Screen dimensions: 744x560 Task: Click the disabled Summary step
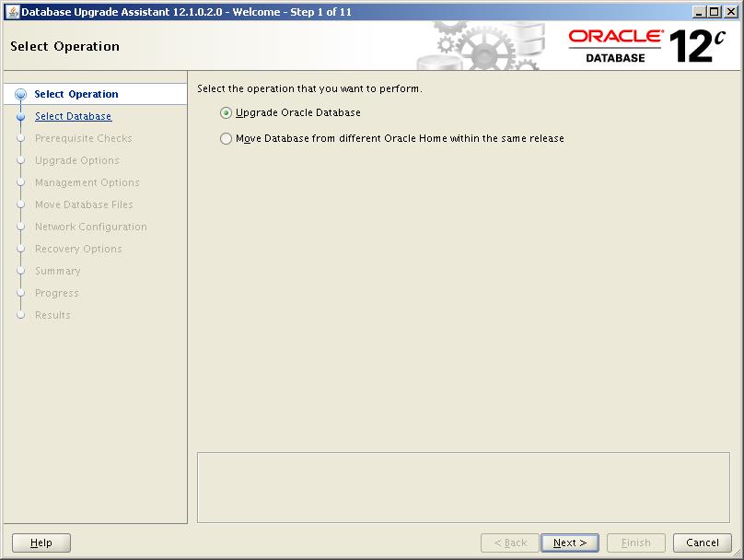(57, 271)
